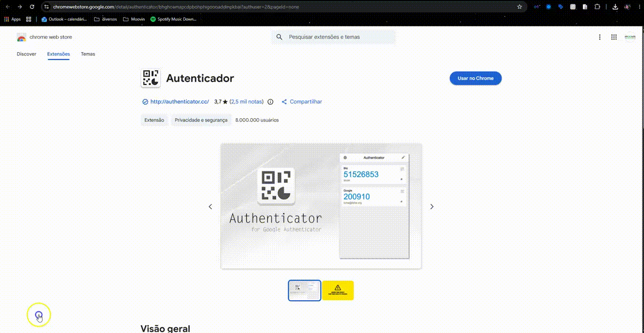Open the Chrome profile avatar

pos(628,7)
